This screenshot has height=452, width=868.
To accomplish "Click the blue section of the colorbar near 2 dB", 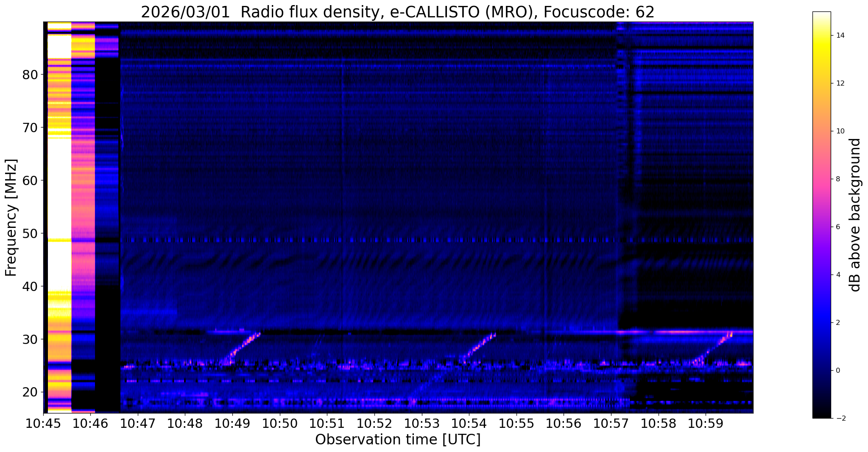I will (x=821, y=323).
